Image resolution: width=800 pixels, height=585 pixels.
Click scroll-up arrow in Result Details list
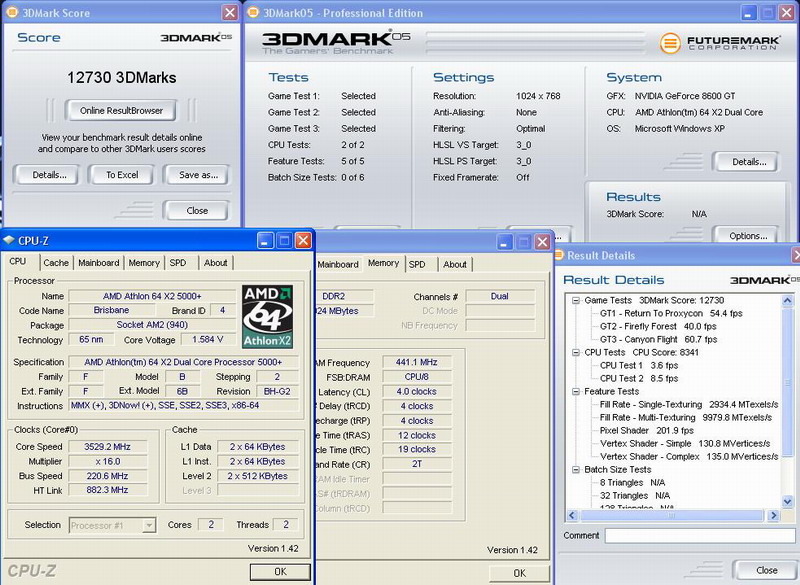click(787, 300)
